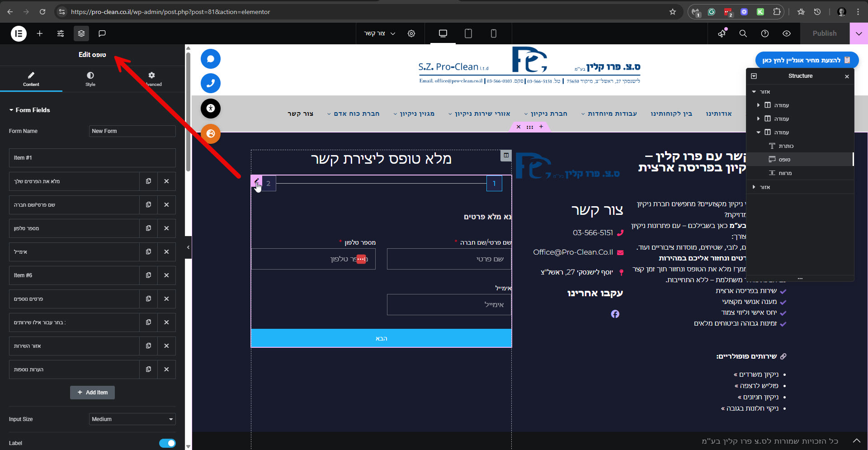868x450 pixels.
Task: Click the form widget edit pencil handle
Action: pyautogui.click(x=256, y=181)
